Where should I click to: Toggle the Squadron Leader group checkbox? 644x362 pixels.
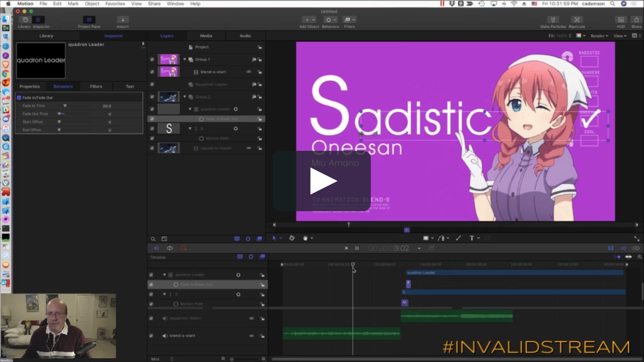152,84
